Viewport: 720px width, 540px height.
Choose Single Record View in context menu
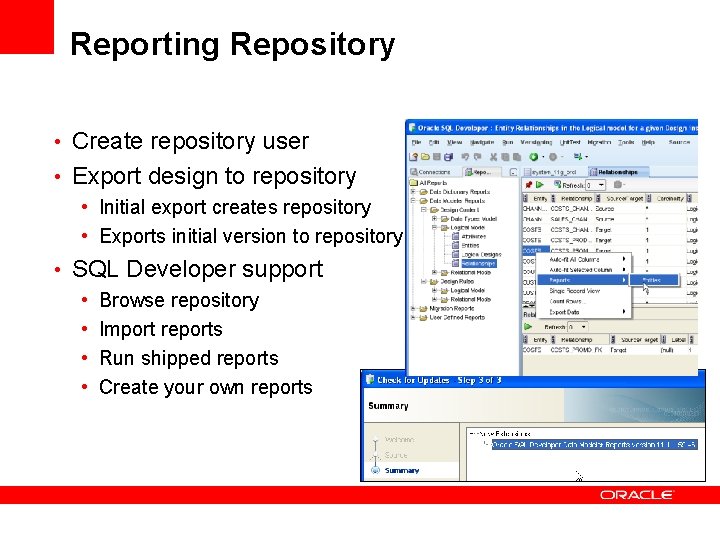(x=582, y=291)
